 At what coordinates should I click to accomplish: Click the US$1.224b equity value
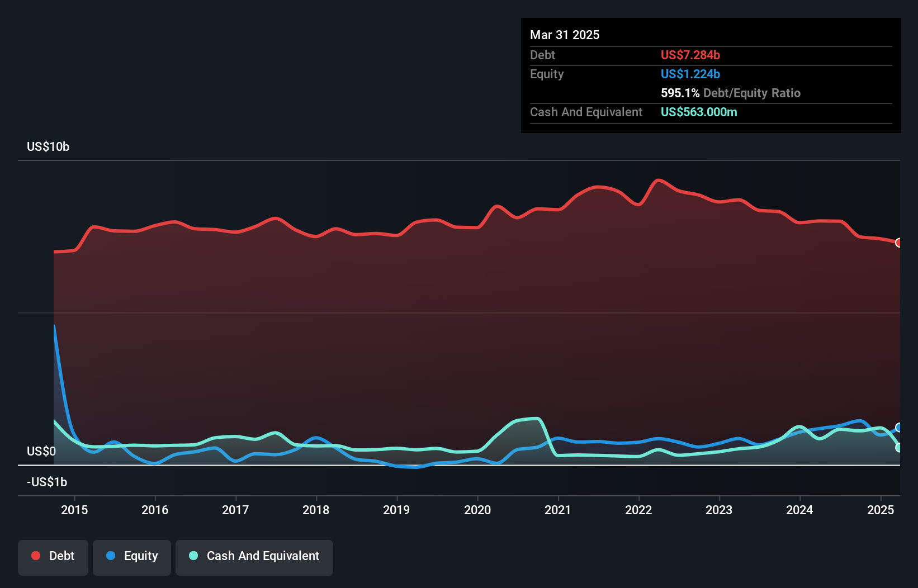[690, 74]
